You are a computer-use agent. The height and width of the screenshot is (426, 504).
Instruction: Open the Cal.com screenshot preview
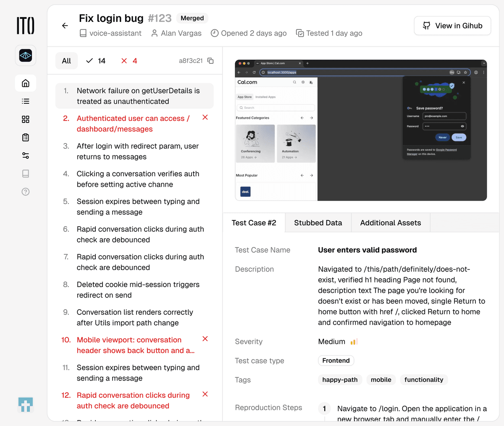click(360, 130)
